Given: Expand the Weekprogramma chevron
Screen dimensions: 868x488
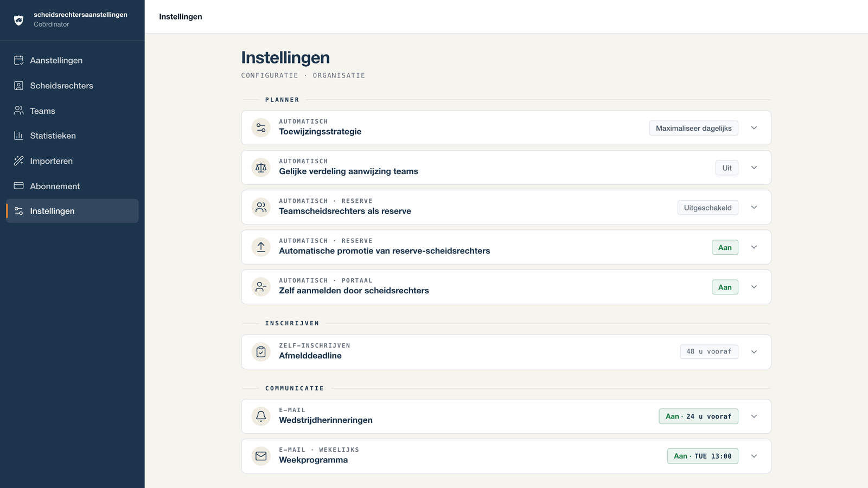Looking at the screenshot, I should [x=754, y=456].
